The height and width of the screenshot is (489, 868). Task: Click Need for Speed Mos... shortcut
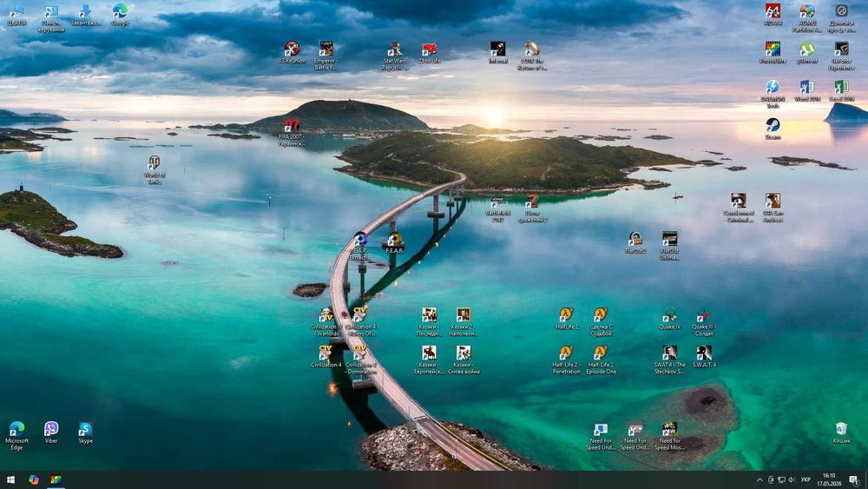click(x=670, y=436)
